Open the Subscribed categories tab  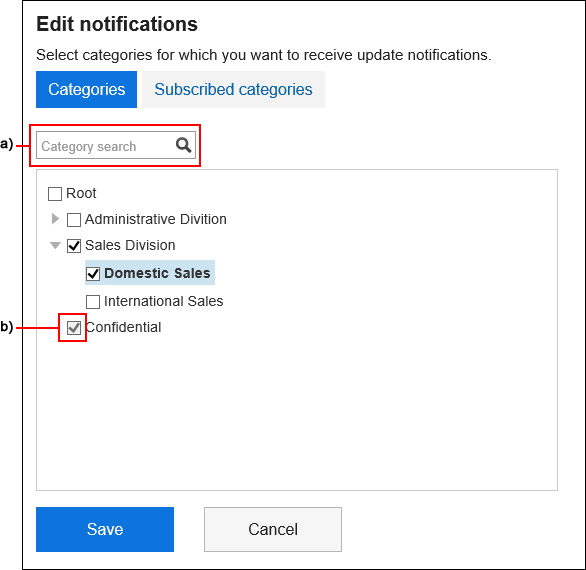tap(233, 89)
